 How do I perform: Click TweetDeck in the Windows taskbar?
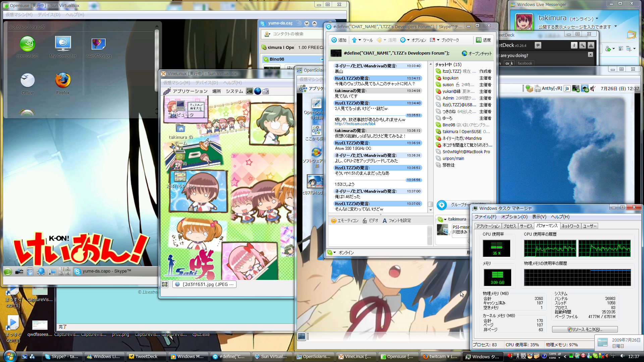(x=147, y=357)
